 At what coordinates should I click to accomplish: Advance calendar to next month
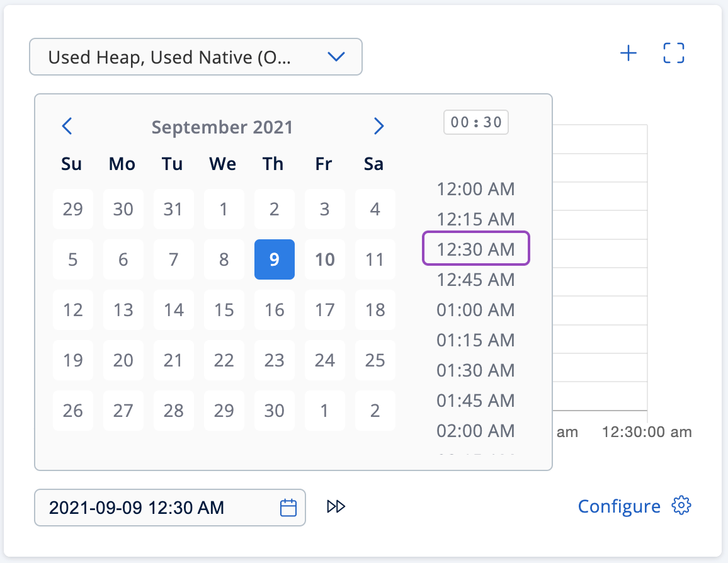pyautogui.click(x=378, y=127)
